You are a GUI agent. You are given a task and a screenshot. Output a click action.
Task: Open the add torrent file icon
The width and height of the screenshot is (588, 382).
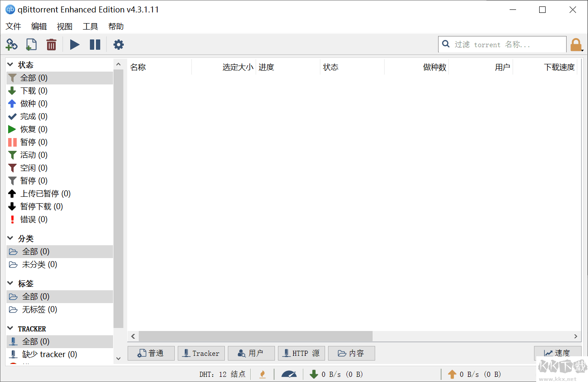tap(31, 44)
